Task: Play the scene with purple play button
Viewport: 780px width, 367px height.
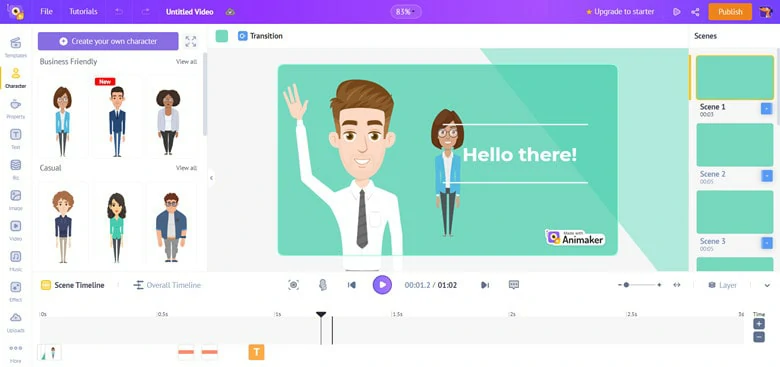Action: 382,285
